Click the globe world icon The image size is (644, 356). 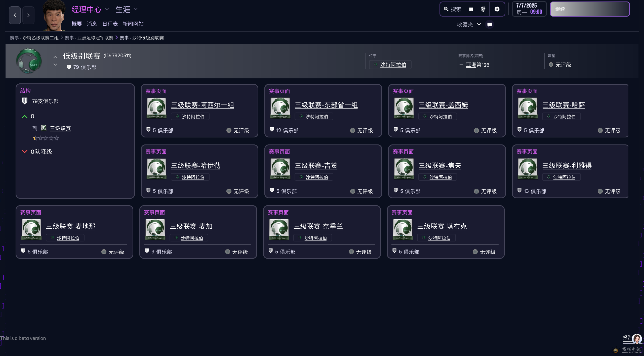[483, 9]
